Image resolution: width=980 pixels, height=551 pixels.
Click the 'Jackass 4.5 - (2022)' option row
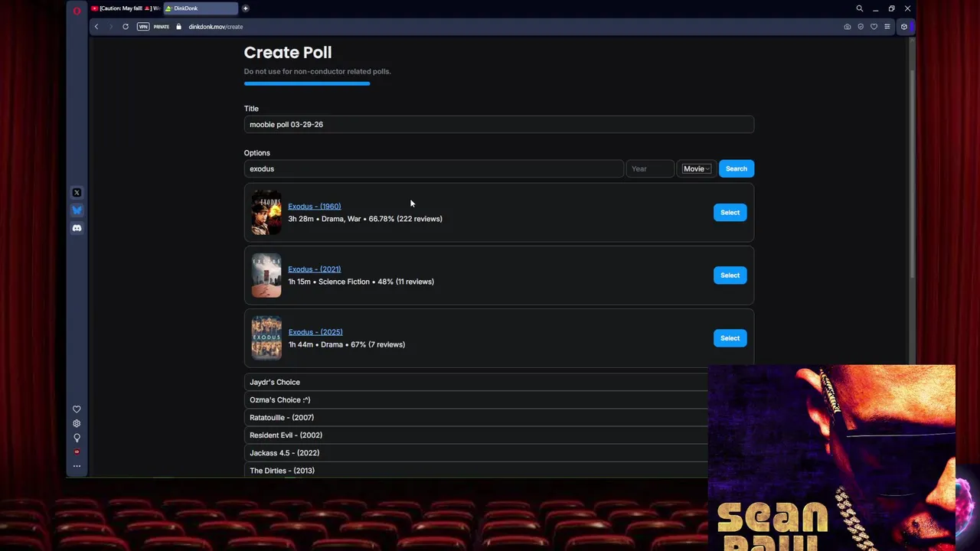pos(476,453)
